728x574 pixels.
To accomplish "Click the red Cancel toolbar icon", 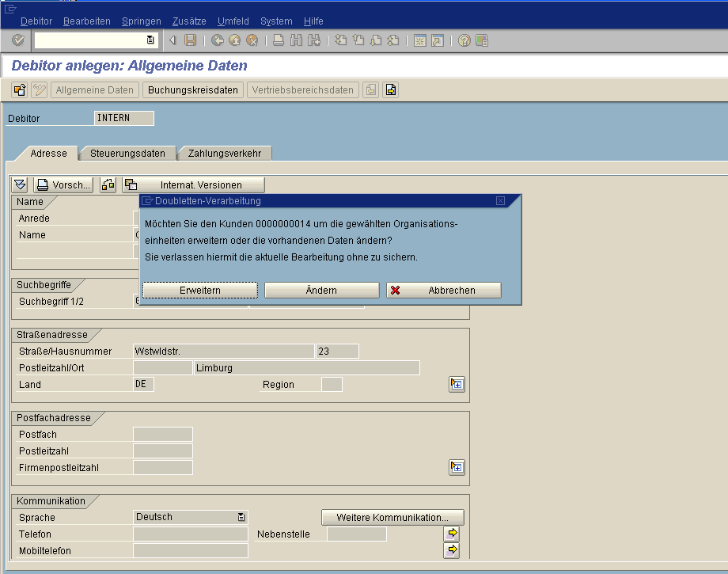I will [x=252, y=40].
